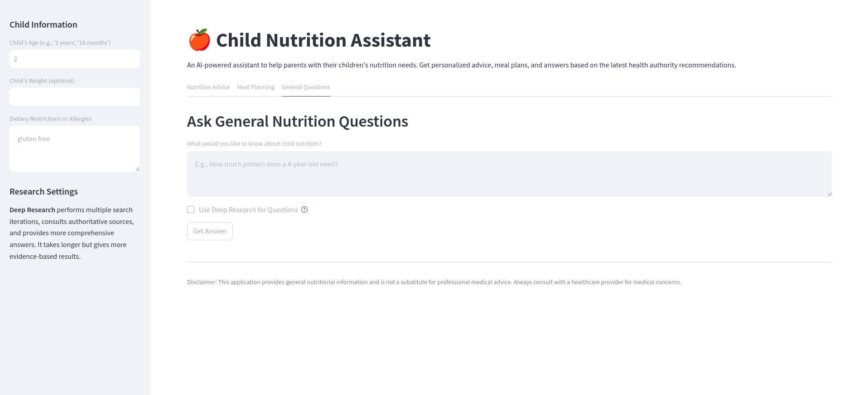
Task: Click the Disclaimer text at the bottom
Action: click(x=434, y=282)
